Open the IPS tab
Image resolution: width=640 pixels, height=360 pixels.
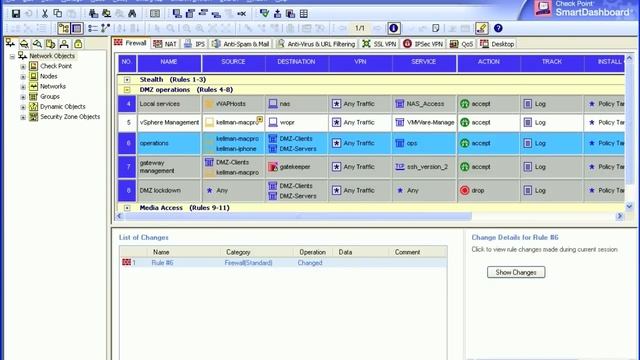point(194,44)
